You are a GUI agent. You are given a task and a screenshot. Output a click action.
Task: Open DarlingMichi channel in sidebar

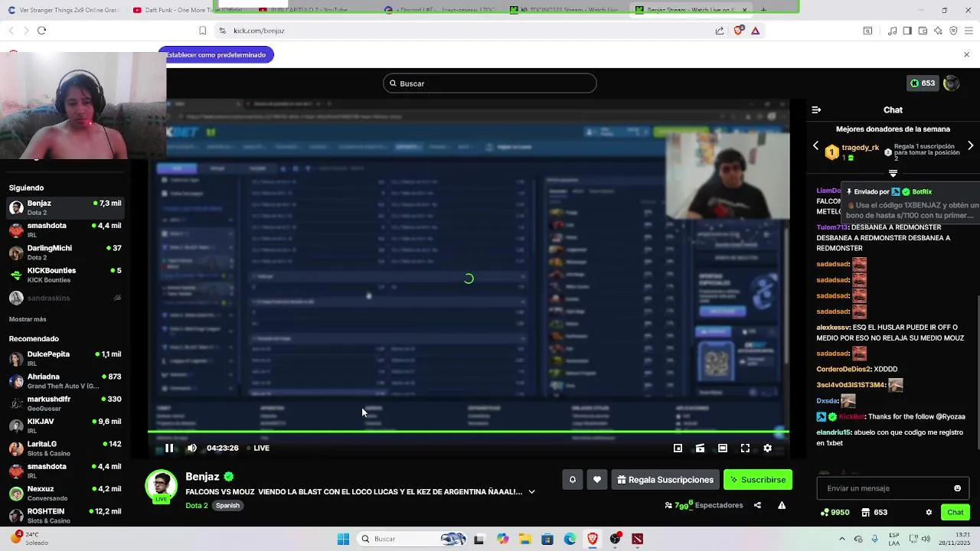coord(65,253)
